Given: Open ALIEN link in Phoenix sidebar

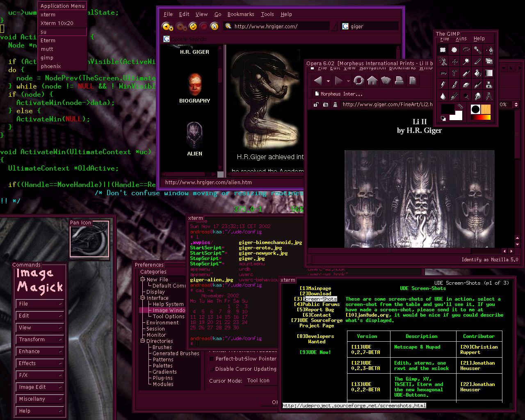Looking at the screenshot, I should (195, 154).
